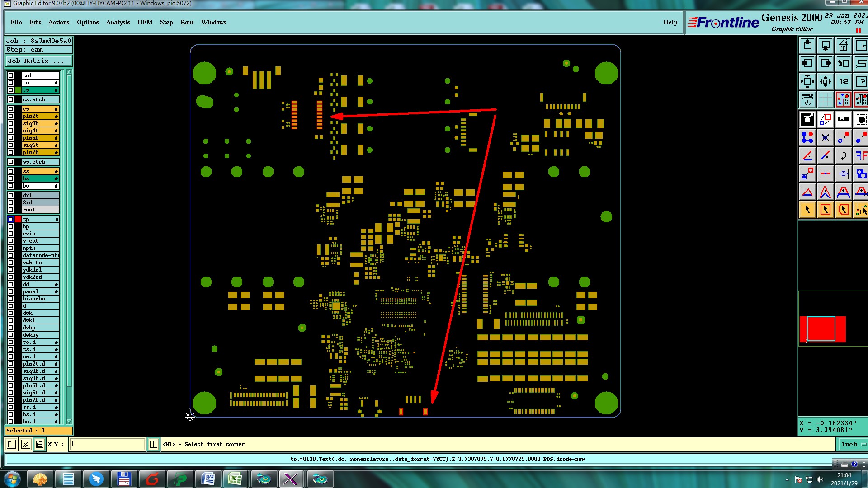Screen dimensions: 868x488
Task: Click the question mark help icon
Action: tap(861, 82)
